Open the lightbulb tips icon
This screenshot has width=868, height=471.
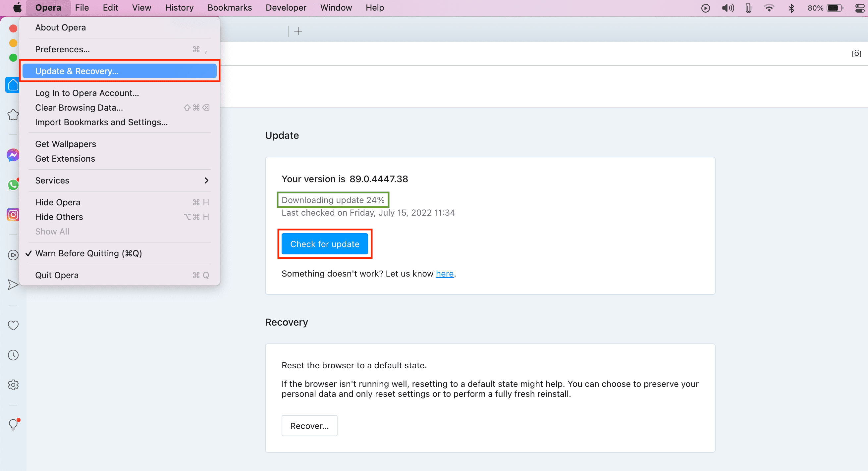pyautogui.click(x=13, y=425)
